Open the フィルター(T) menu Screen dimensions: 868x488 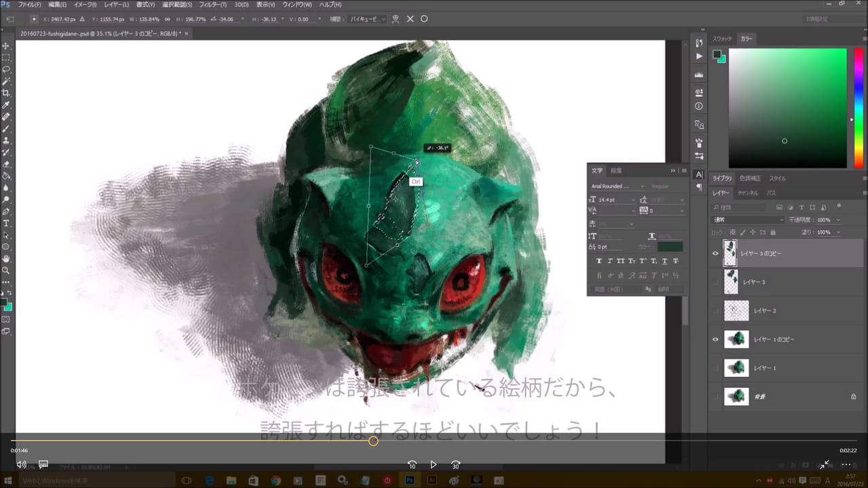tap(213, 5)
